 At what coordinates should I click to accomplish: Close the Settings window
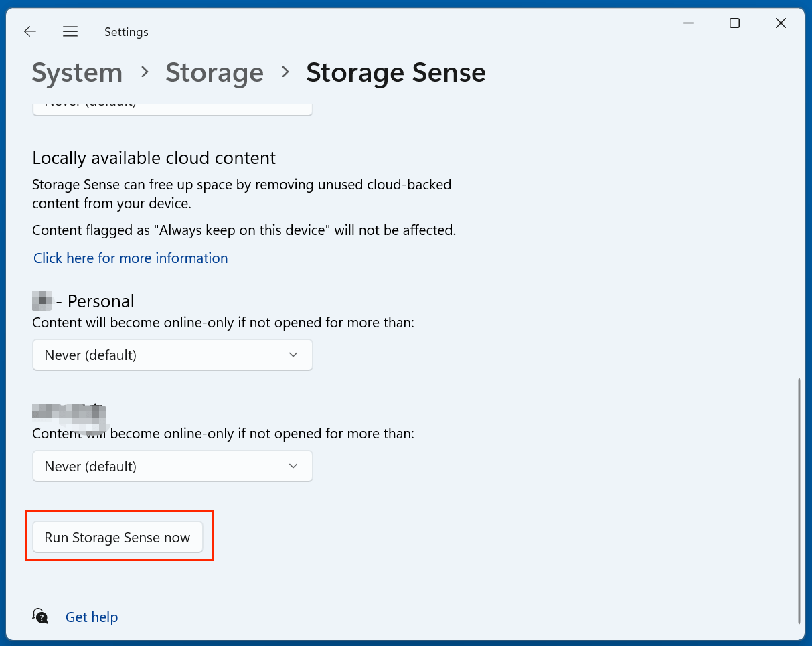click(x=781, y=23)
